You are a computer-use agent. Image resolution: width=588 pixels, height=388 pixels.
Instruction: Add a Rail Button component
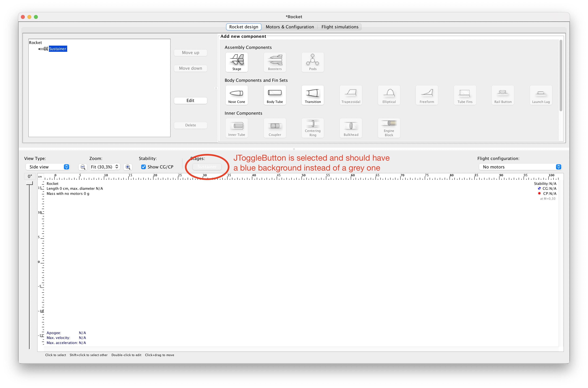pyautogui.click(x=503, y=95)
